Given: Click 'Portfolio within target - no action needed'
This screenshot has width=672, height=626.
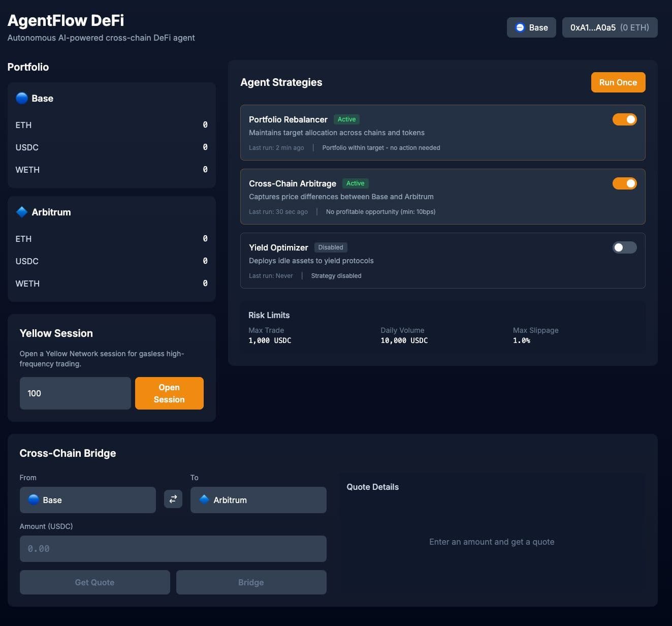Looking at the screenshot, I should [x=381, y=148].
